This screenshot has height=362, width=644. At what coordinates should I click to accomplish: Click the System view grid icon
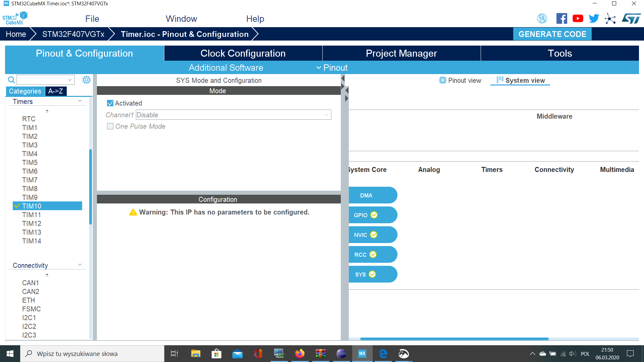(500, 80)
